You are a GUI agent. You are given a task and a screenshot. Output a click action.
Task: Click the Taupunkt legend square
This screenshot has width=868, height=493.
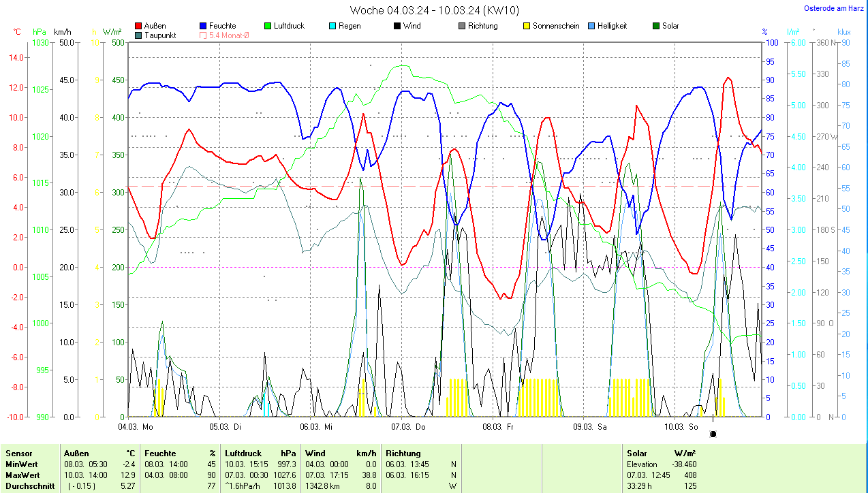tap(139, 35)
